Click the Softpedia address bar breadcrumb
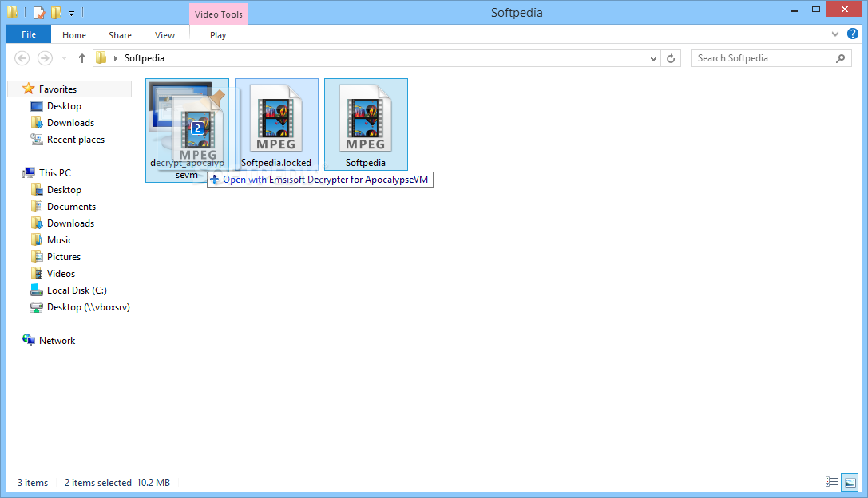The image size is (868, 498). click(x=144, y=58)
